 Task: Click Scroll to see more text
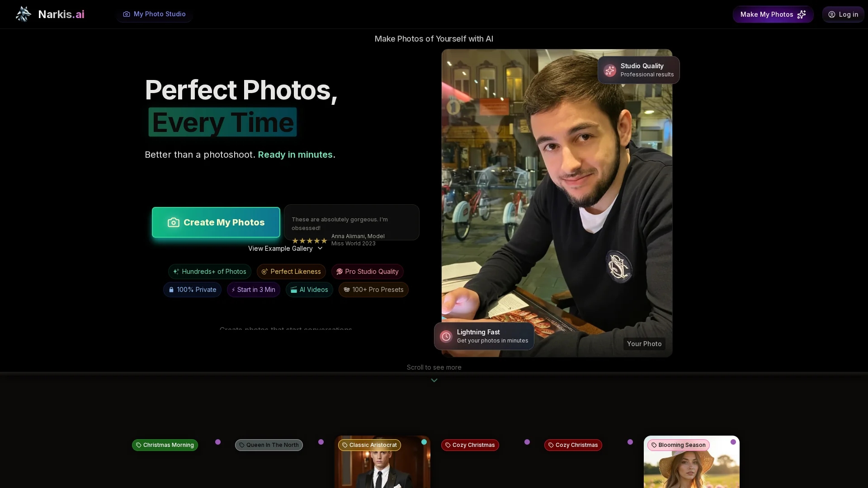click(434, 367)
